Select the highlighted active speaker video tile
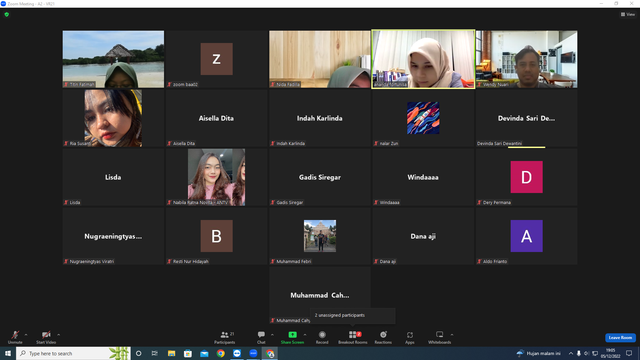Viewport: 640px width, 360px height. (x=423, y=59)
